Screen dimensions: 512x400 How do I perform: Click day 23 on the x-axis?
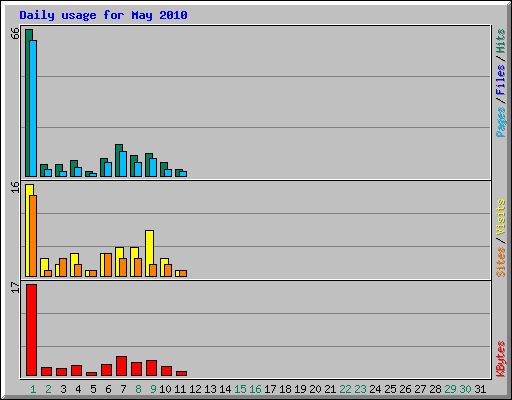tap(360, 389)
